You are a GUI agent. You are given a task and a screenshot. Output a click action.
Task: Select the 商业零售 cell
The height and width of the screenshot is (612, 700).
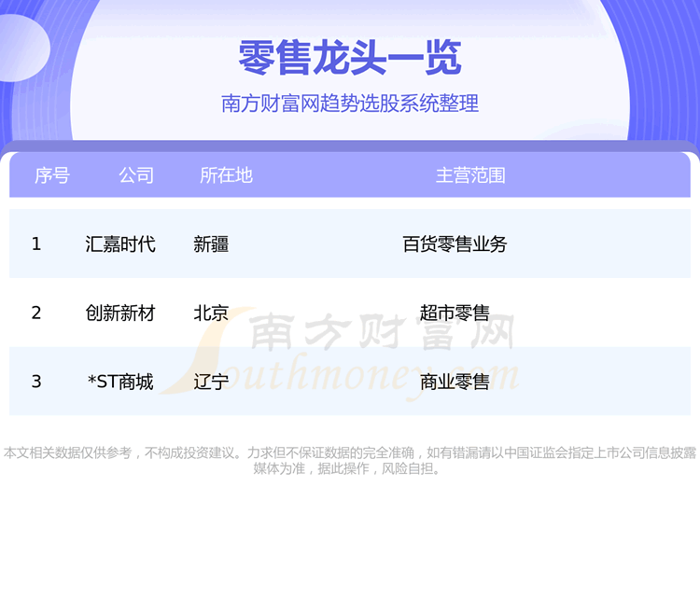coord(455,382)
